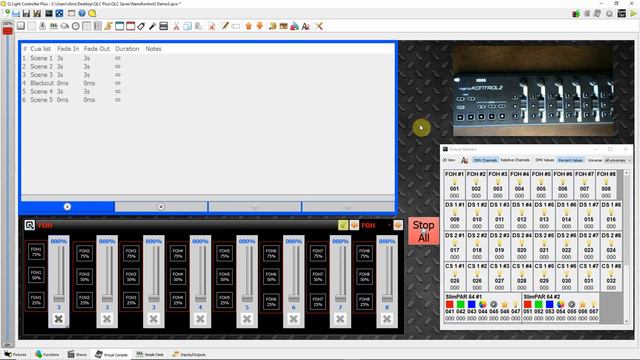
Task: Lower the widget with down arrow
Action: point(260,26)
